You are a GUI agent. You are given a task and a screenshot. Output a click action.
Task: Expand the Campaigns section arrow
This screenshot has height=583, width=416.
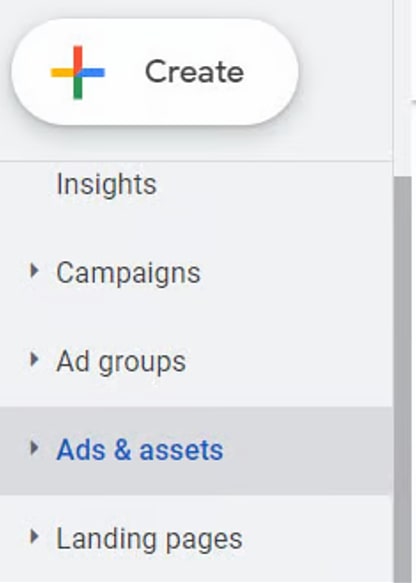[34, 271]
